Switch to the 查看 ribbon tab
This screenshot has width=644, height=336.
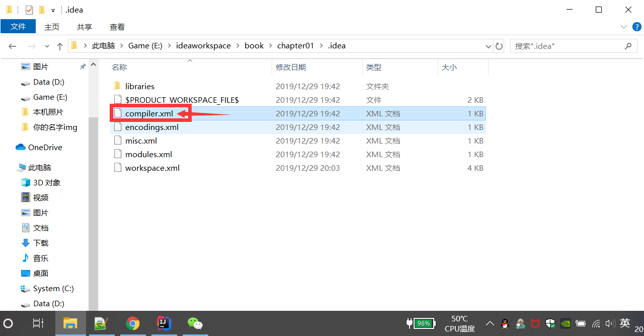tap(116, 26)
